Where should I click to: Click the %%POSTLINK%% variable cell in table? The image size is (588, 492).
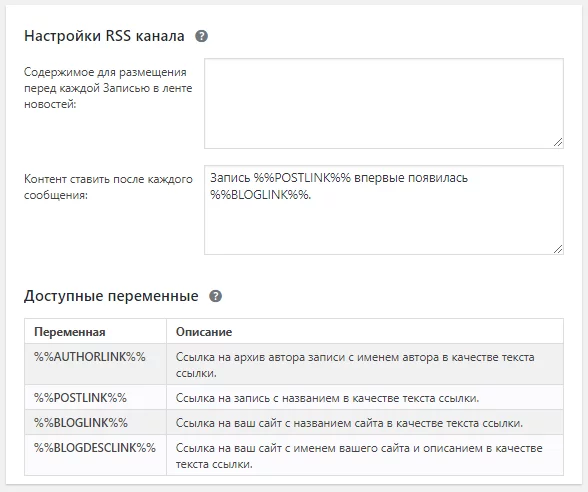pos(96,397)
